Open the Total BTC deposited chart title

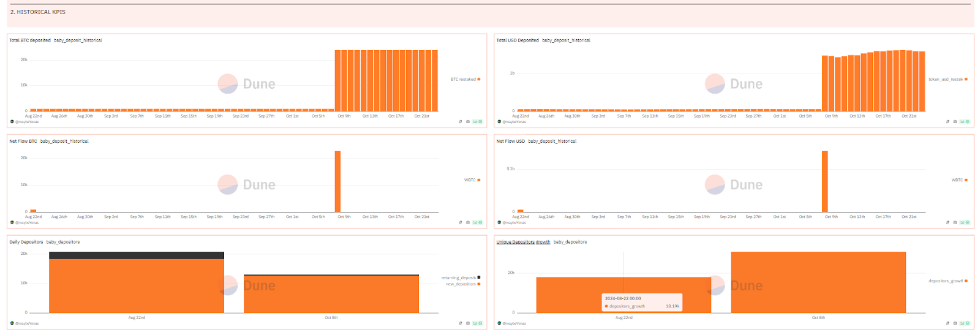(30, 40)
